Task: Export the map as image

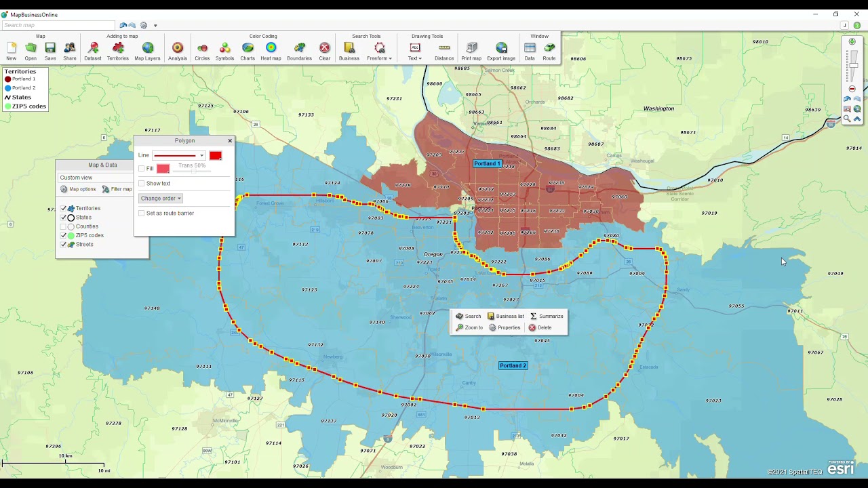Action: point(501,51)
